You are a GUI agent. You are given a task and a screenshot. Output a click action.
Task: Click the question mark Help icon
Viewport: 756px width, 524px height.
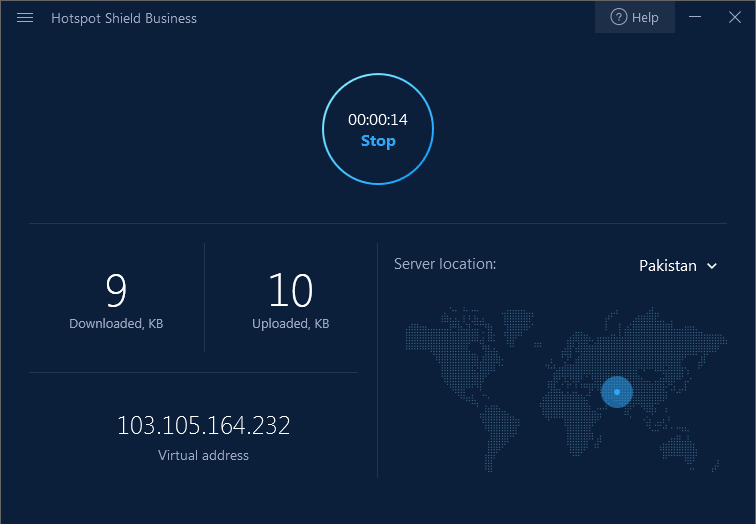pyautogui.click(x=618, y=17)
